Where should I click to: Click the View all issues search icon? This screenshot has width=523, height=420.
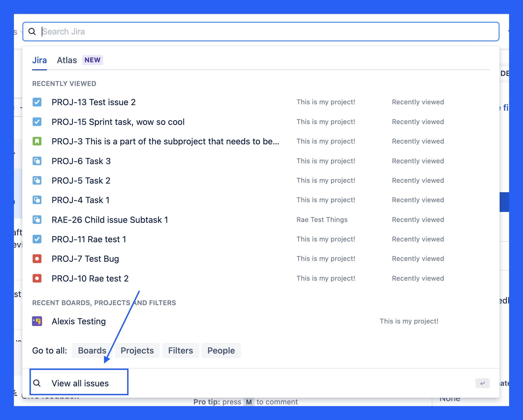(x=37, y=383)
